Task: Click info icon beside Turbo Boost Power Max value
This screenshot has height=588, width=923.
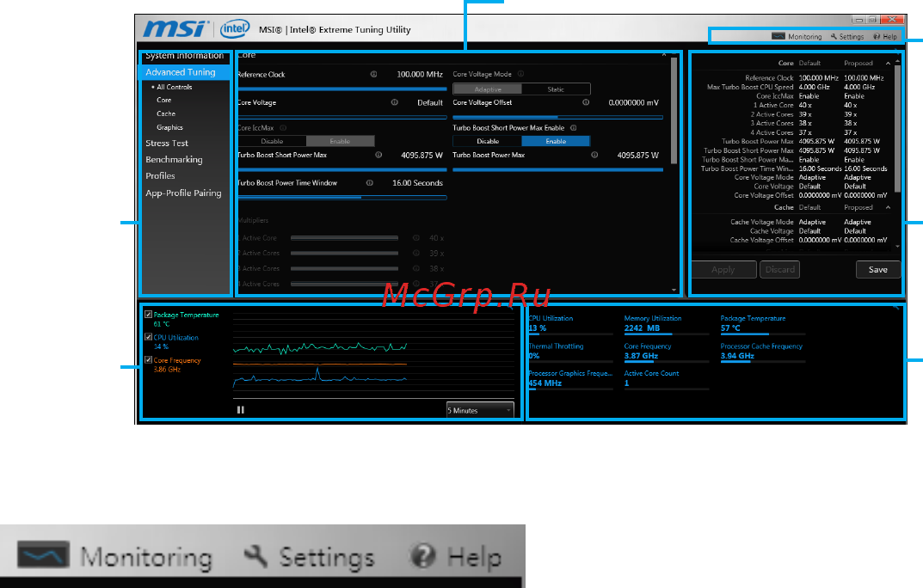Action: click(x=594, y=155)
